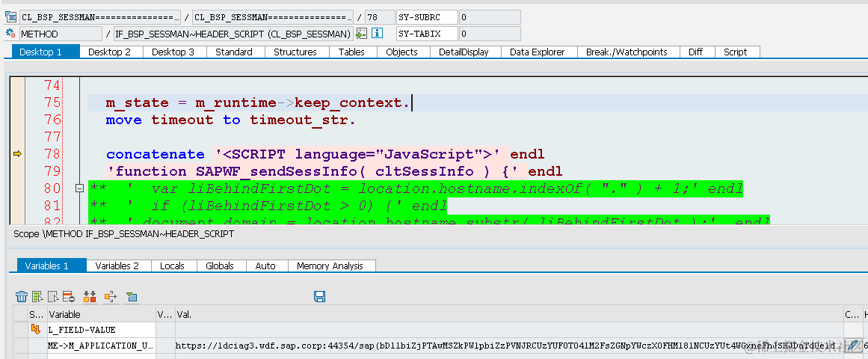Click the two down arrows over boxes icon
The height and width of the screenshot is (359, 868).
coord(90,296)
